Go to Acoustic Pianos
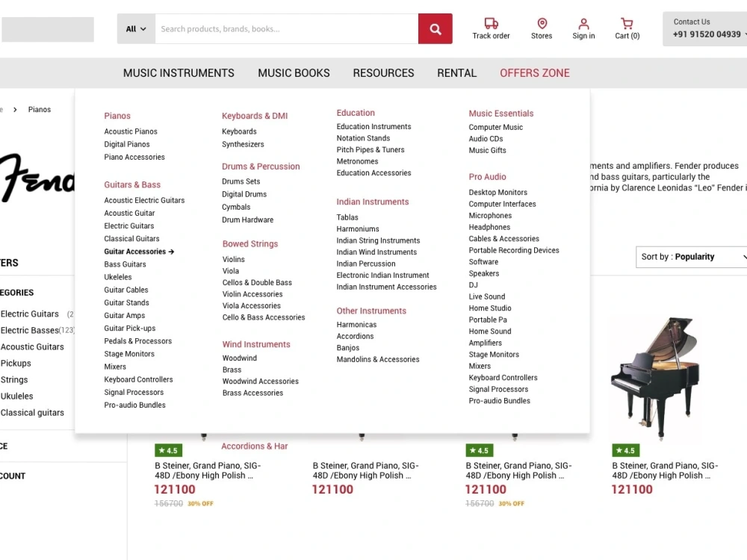Viewport: 747px width, 560px height. click(x=131, y=131)
